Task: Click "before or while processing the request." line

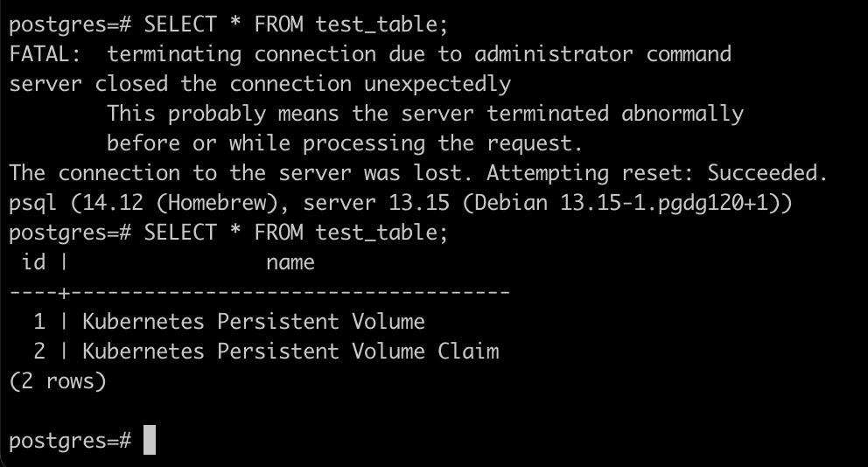Action: pyautogui.click(x=344, y=143)
